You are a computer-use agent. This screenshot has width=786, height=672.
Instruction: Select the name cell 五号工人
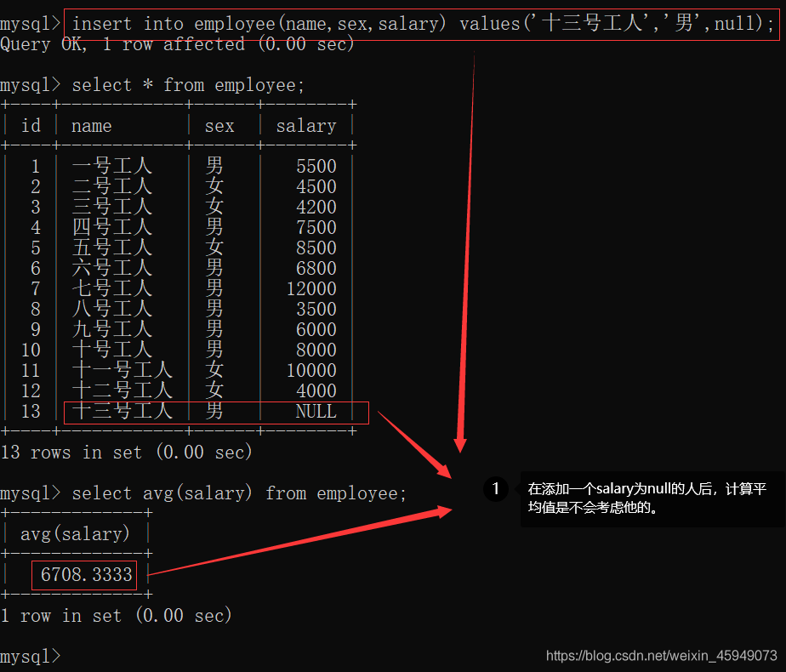click(x=111, y=248)
